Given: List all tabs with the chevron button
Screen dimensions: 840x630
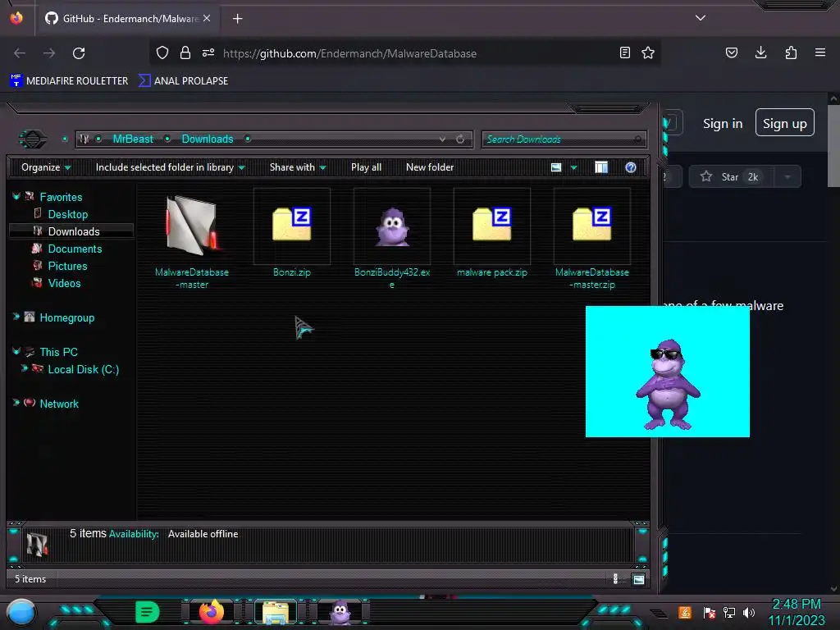Looking at the screenshot, I should pos(701,18).
